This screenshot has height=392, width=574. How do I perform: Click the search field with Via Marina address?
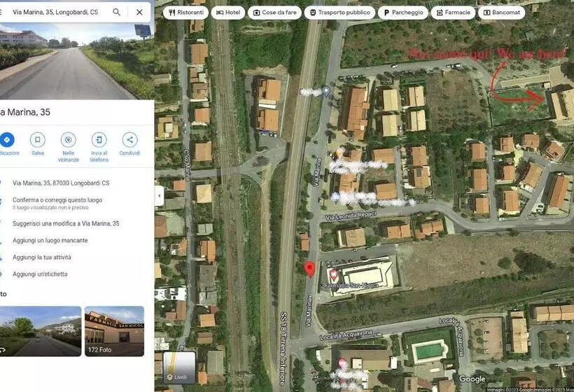tap(56, 12)
